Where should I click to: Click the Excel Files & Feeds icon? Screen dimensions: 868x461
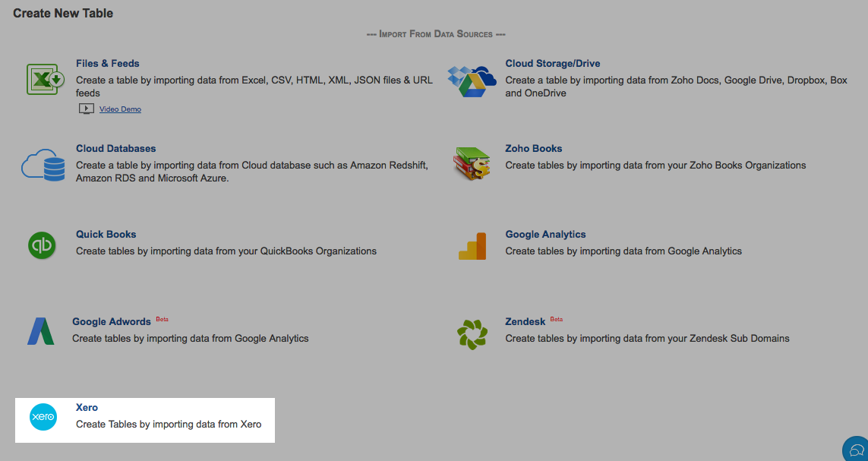[x=46, y=79]
